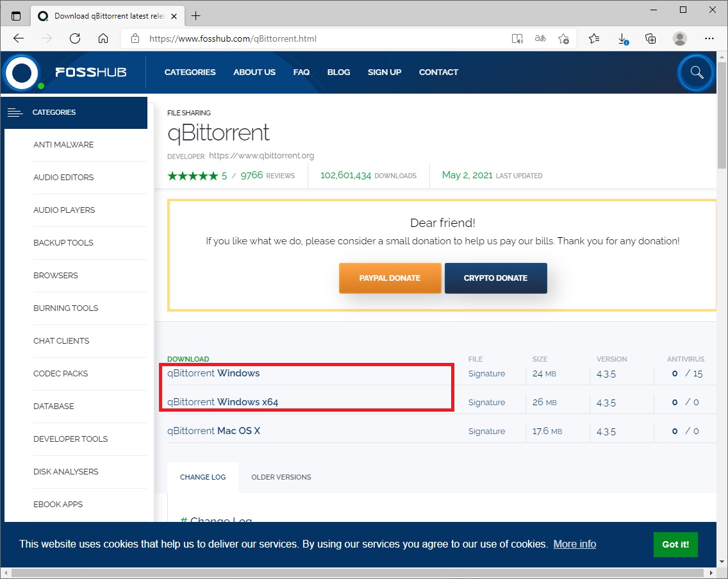Add this page to favorites star
The height and width of the screenshot is (579, 728).
(x=564, y=38)
